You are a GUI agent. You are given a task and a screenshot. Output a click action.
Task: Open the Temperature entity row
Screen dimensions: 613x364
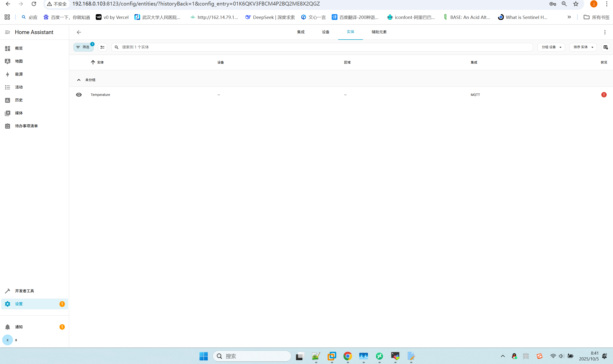pyautogui.click(x=100, y=95)
